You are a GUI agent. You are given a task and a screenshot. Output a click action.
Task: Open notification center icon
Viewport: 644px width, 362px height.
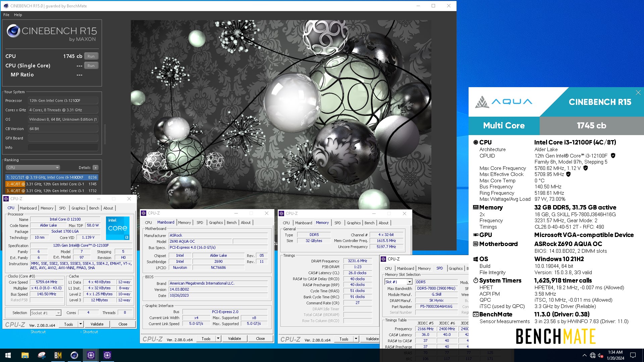[x=633, y=355]
